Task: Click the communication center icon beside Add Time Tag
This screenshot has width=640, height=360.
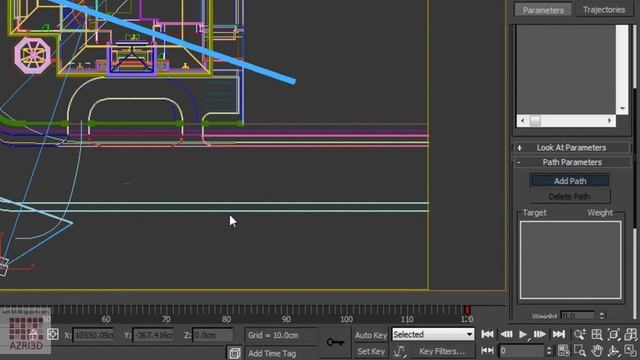Action: (235, 353)
